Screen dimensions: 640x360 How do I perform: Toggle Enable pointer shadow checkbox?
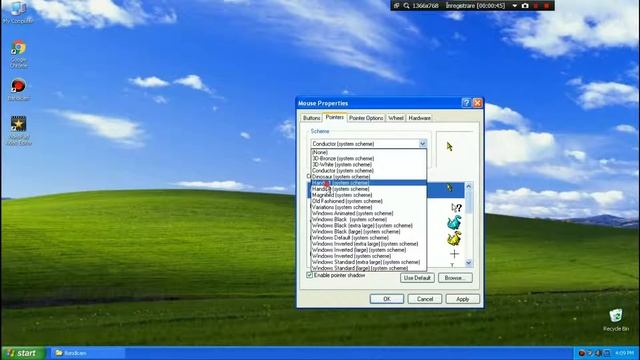pyautogui.click(x=309, y=276)
